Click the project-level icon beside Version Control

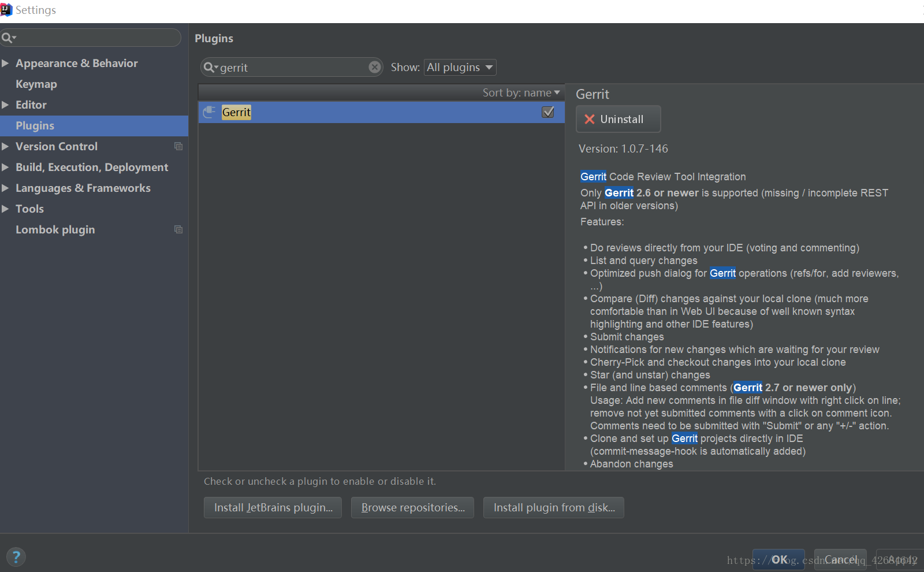[x=178, y=147]
